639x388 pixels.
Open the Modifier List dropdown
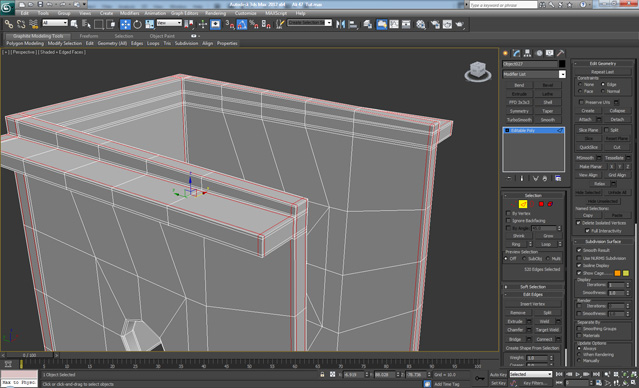coord(534,74)
